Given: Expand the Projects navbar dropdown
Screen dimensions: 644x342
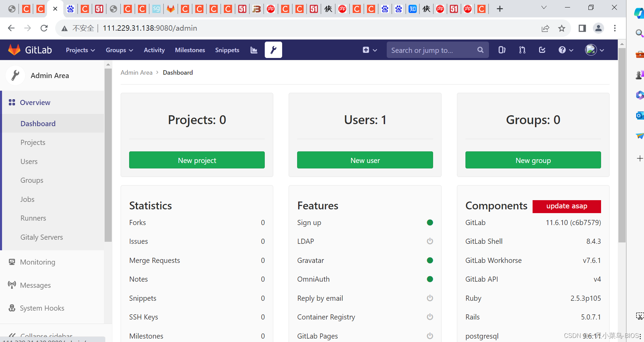Looking at the screenshot, I should coord(80,50).
